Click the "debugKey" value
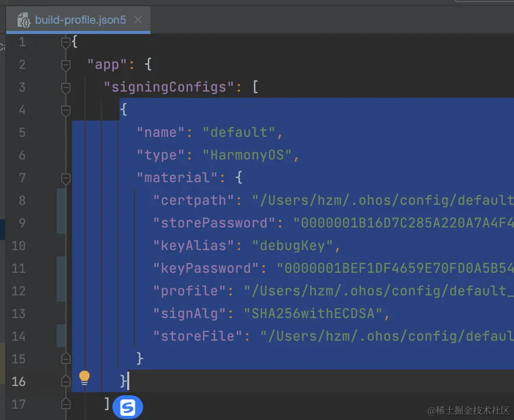Viewport: 514px width, 420px height. [x=293, y=246]
